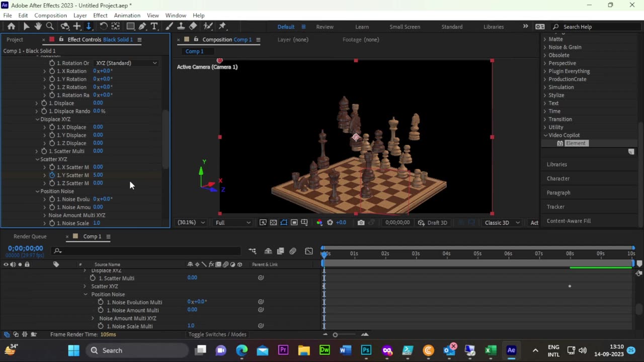Click the Comp 1 breadcrumb in viewer
Screen dimensions: 644x362
pyautogui.click(x=195, y=51)
